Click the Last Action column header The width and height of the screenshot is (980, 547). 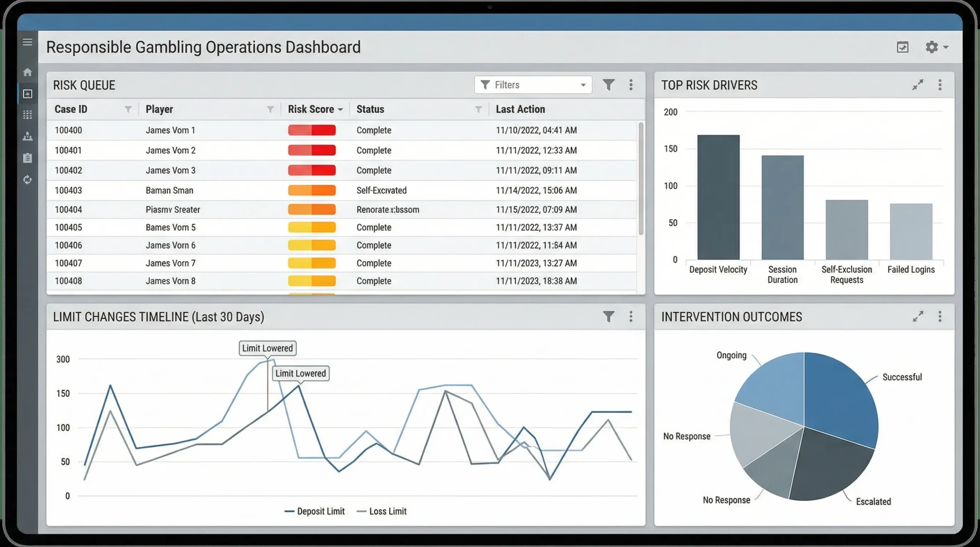click(x=520, y=109)
